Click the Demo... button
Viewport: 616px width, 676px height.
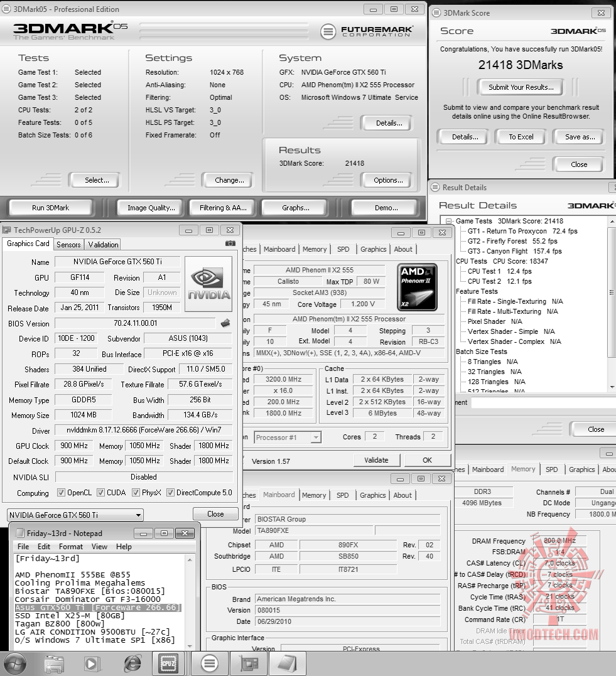pyautogui.click(x=386, y=208)
